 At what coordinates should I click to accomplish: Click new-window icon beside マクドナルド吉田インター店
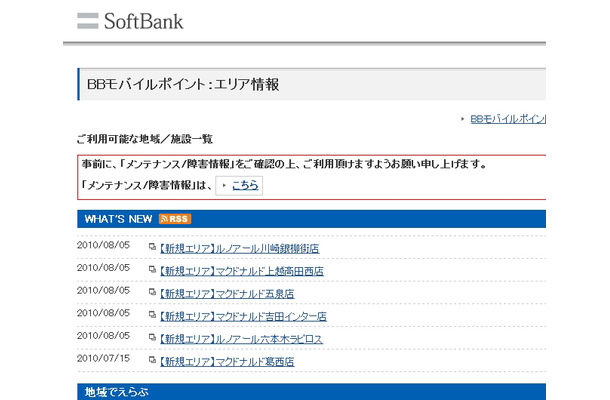(152, 314)
